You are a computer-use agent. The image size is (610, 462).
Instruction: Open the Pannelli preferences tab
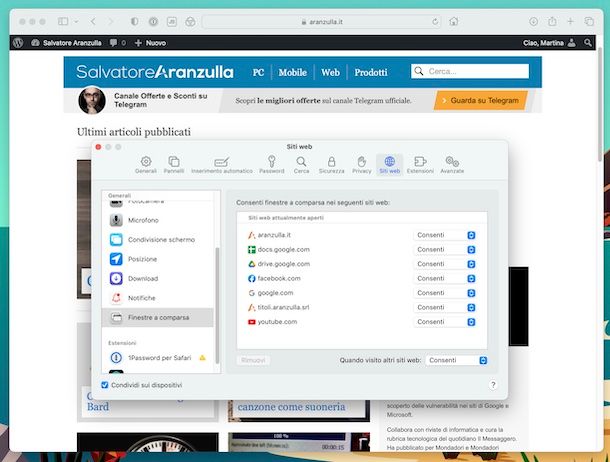174,165
